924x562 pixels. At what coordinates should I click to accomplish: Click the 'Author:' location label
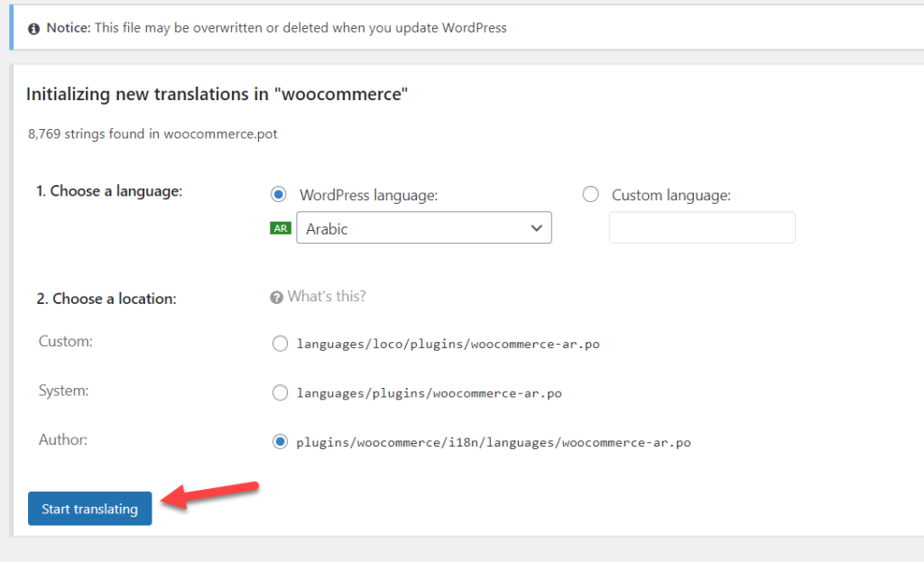tap(63, 439)
